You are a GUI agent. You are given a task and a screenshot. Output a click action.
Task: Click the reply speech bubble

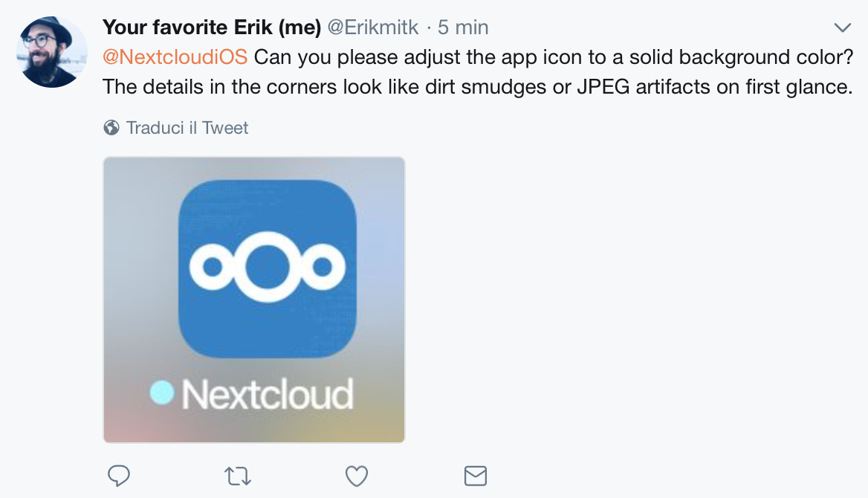120,474
